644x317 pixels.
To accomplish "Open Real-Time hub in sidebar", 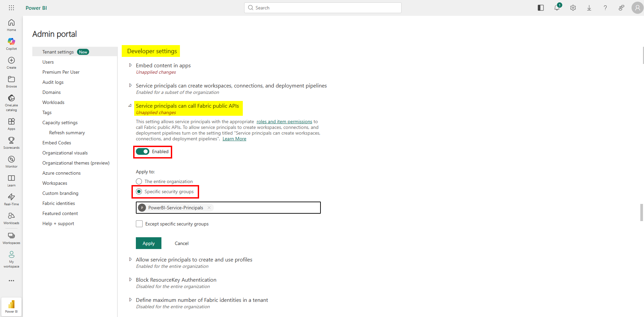I will (11, 199).
